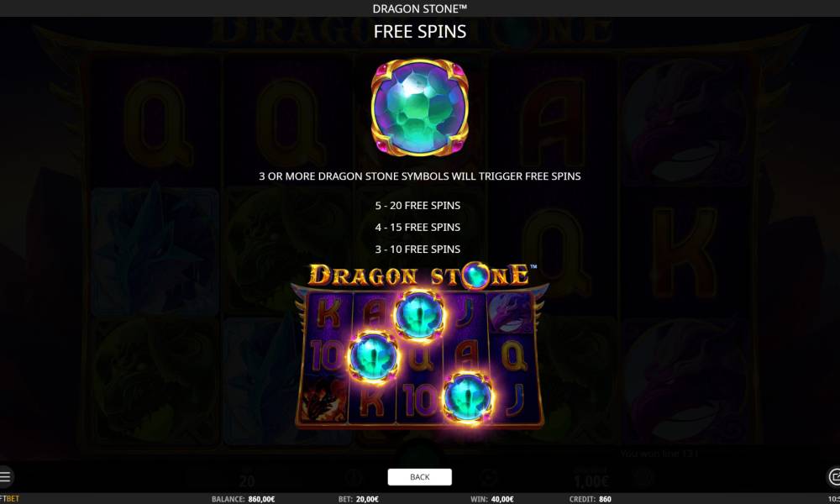
Task: Click the '3 - 10 FREE SPINS' line
Action: tap(417, 249)
